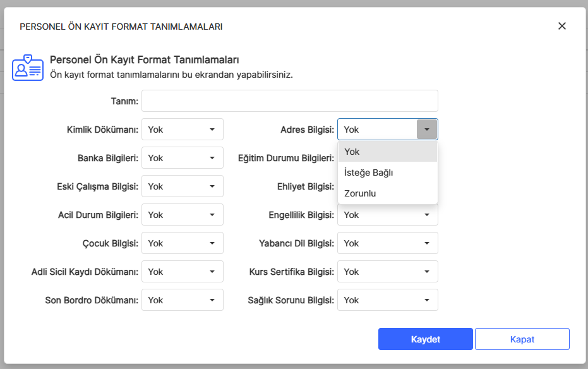Click the Tanım text field

(289, 101)
